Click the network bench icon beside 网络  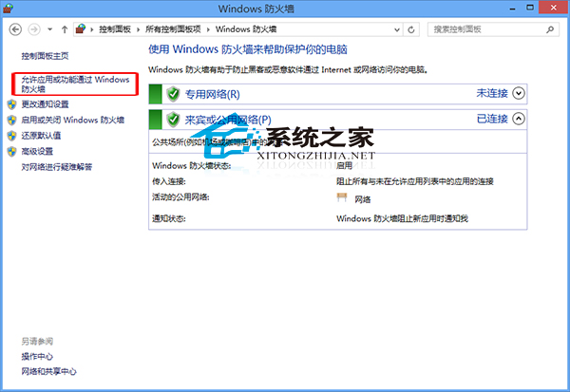click(x=342, y=197)
